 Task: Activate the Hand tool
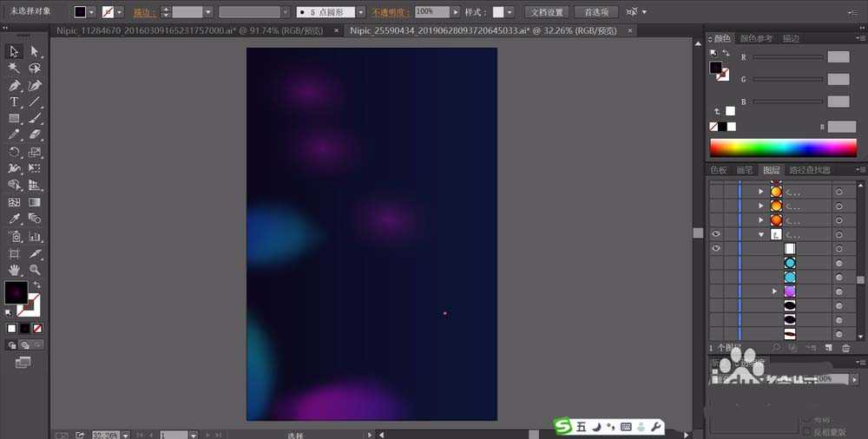point(14,270)
